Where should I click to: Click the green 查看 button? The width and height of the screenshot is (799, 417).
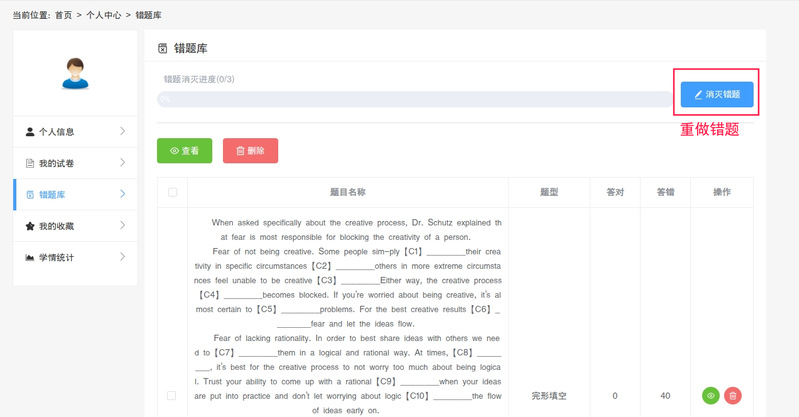(x=184, y=151)
